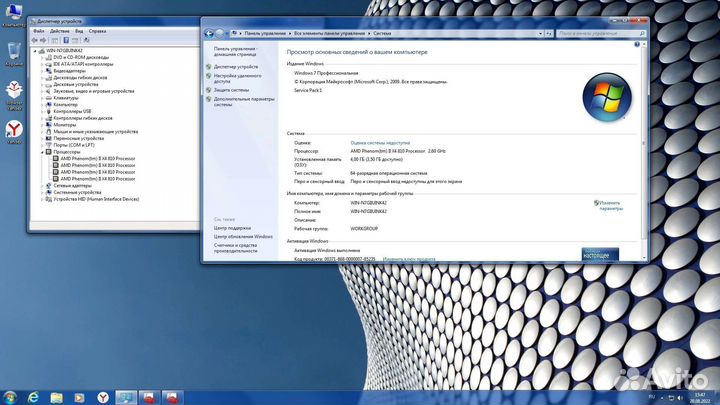Open the Start menu orb
The image size is (720, 405).
(10, 397)
